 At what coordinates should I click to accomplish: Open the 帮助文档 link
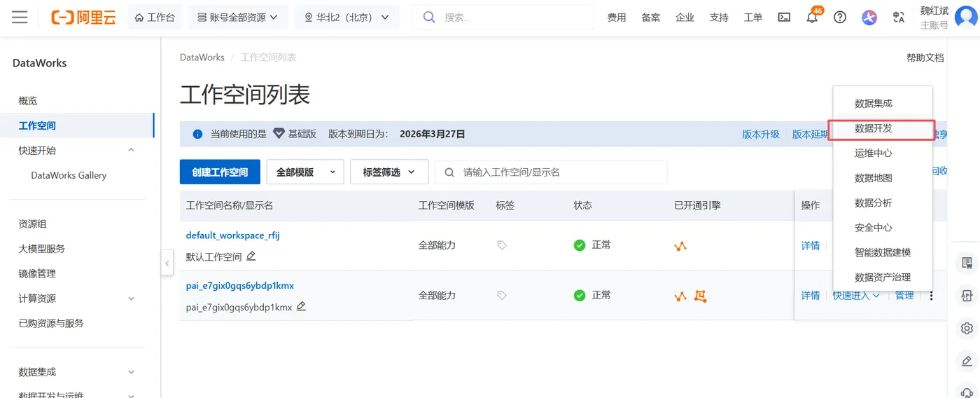pos(925,57)
